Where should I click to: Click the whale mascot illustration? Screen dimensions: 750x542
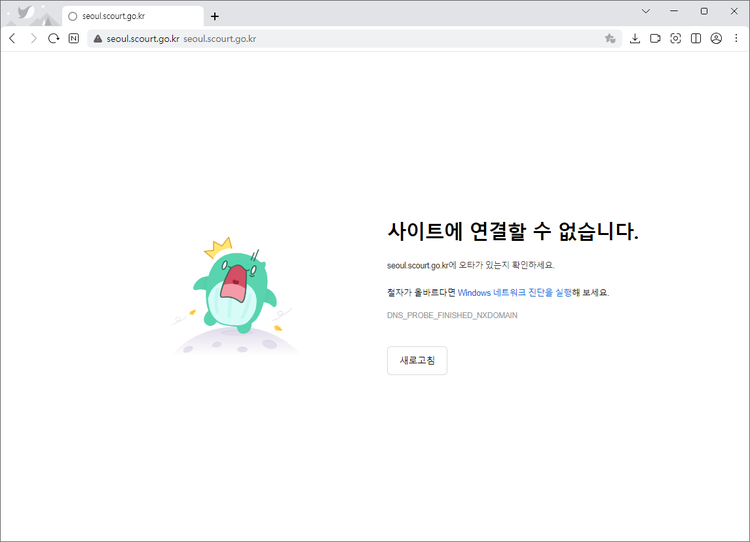pyautogui.click(x=235, y=295)
